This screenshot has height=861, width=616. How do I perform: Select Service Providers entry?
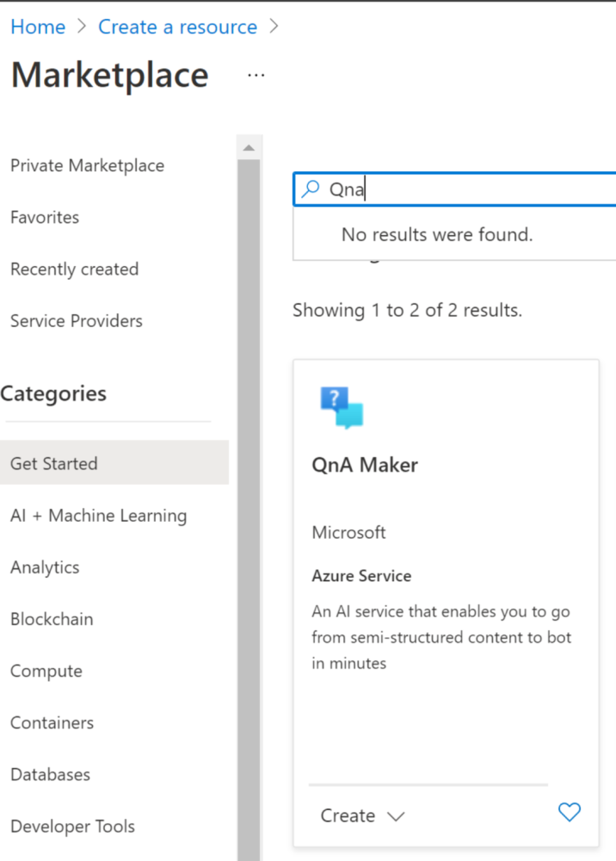click(77, 320)
